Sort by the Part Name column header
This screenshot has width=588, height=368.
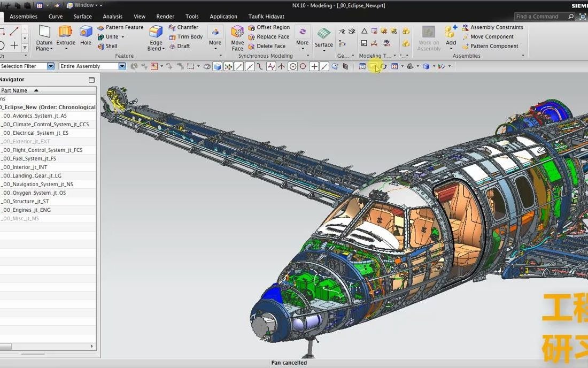[x=14, y=90]
